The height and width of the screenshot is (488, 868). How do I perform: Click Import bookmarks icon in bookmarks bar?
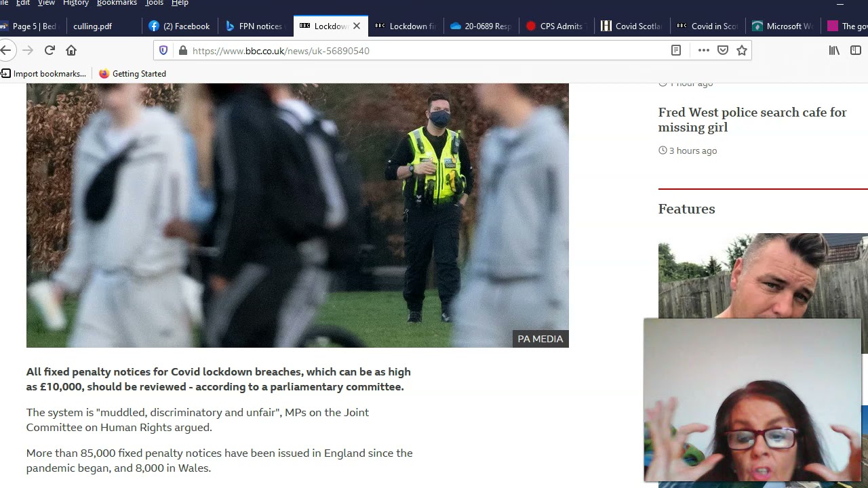click(x=6, y=73)
